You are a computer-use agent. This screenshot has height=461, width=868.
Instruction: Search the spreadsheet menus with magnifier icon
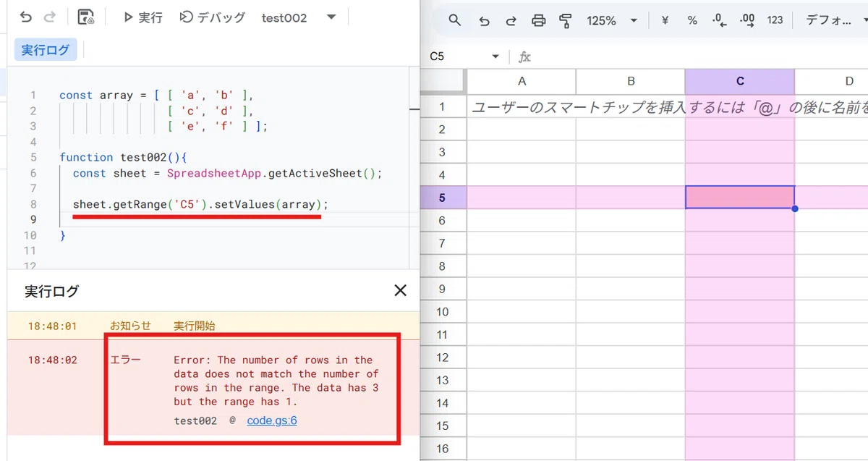tap(455, 20)
